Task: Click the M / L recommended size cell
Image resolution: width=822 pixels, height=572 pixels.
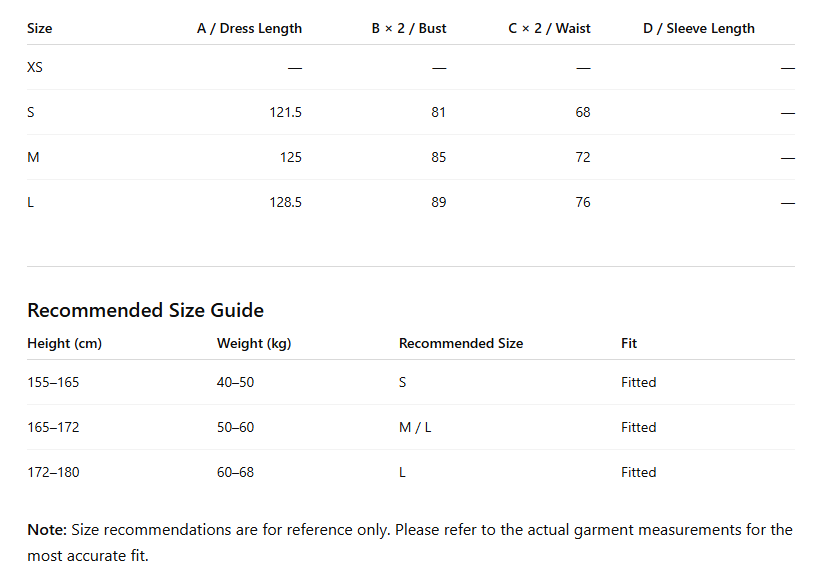Action: coord(415,427)
